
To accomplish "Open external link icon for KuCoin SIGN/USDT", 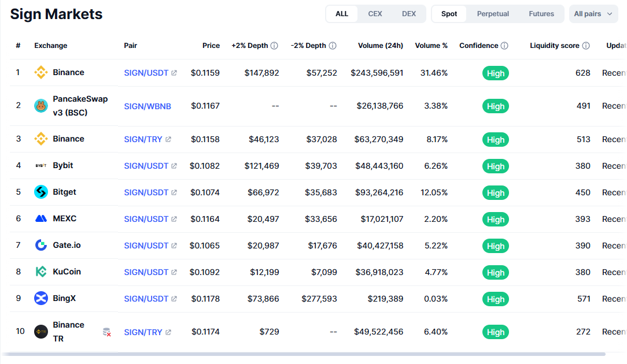I will click(174, 272).
